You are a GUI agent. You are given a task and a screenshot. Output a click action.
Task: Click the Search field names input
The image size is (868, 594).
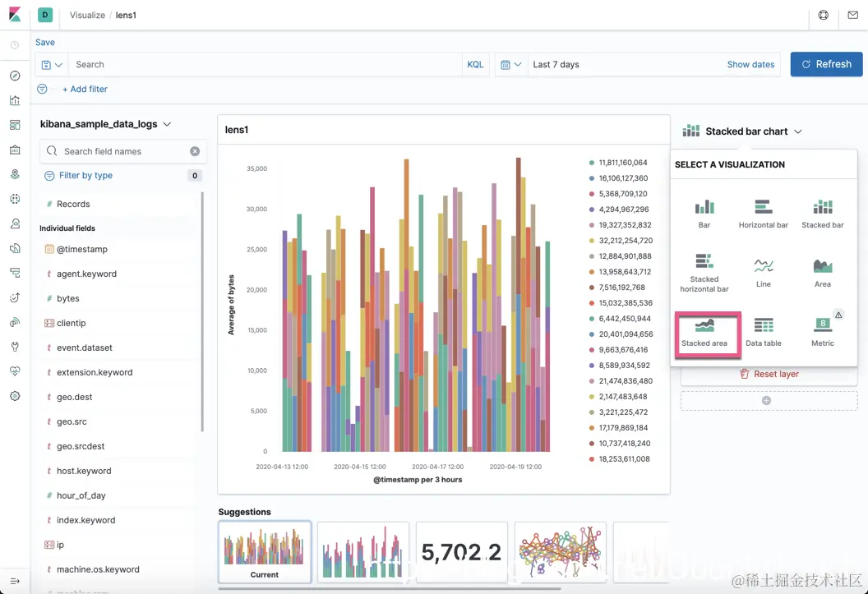pyautogui.click(x=123, y=151)
